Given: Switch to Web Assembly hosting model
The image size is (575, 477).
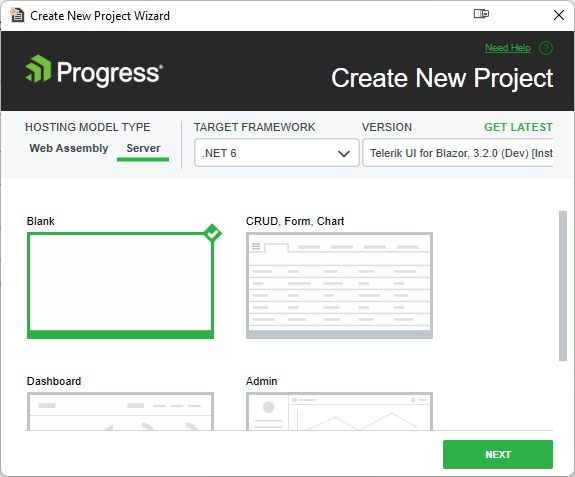Looking at the screenshot, I should pyautogui.click(x=69, y=148).
